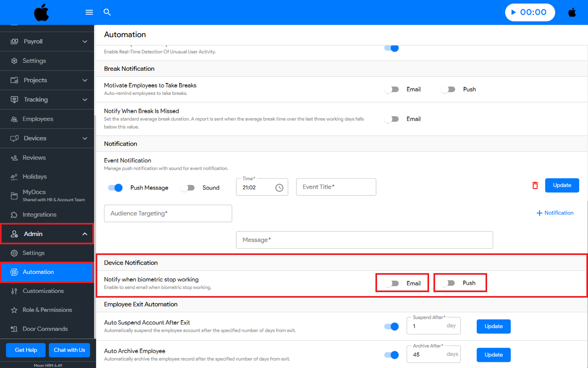Click the hamburger menu icon
The width and height of the screenshot is (588, 368).
point(89,12)
